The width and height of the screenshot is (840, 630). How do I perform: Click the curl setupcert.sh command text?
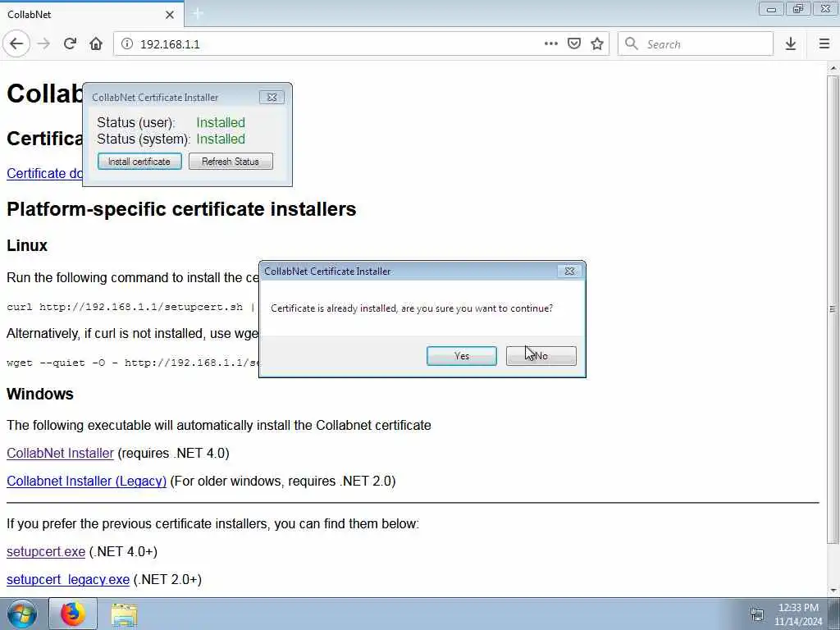point(132,307)
